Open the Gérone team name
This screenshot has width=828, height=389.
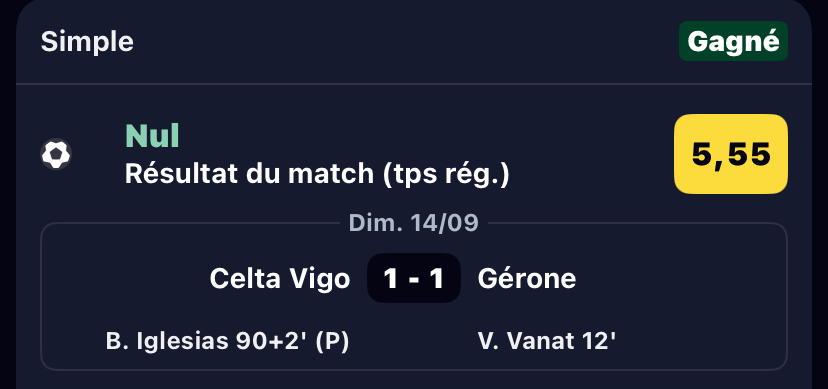(x=526, y=278)
